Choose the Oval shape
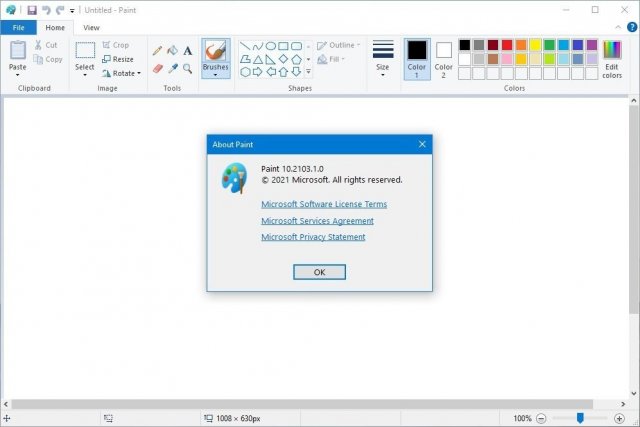The image size is (640, 427). (x=271, y=46)
